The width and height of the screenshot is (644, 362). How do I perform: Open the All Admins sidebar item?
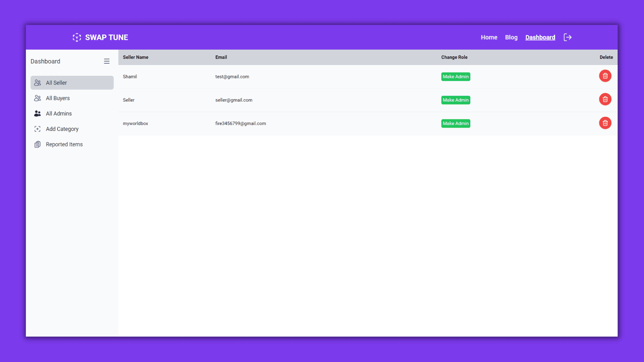(72, 114)
